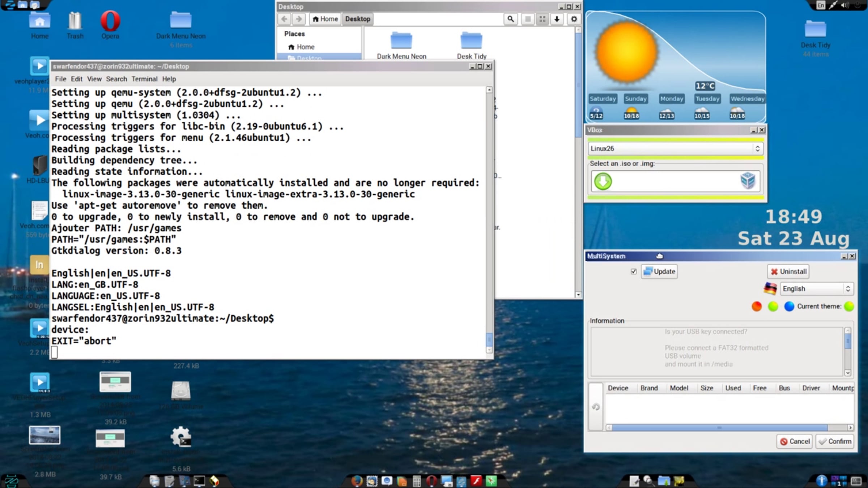This screenshot has height=488, width=868.
Task: Expand the English language dropdown
Action: 816,289
